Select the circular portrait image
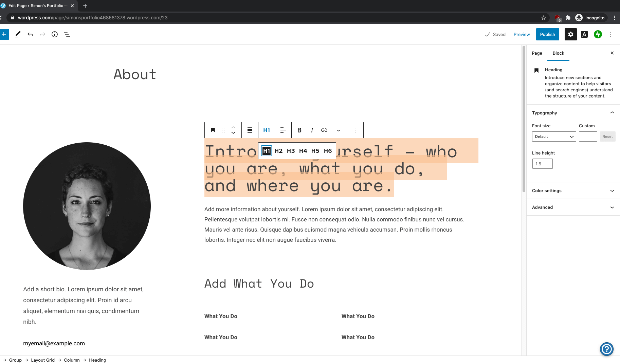 87,206
